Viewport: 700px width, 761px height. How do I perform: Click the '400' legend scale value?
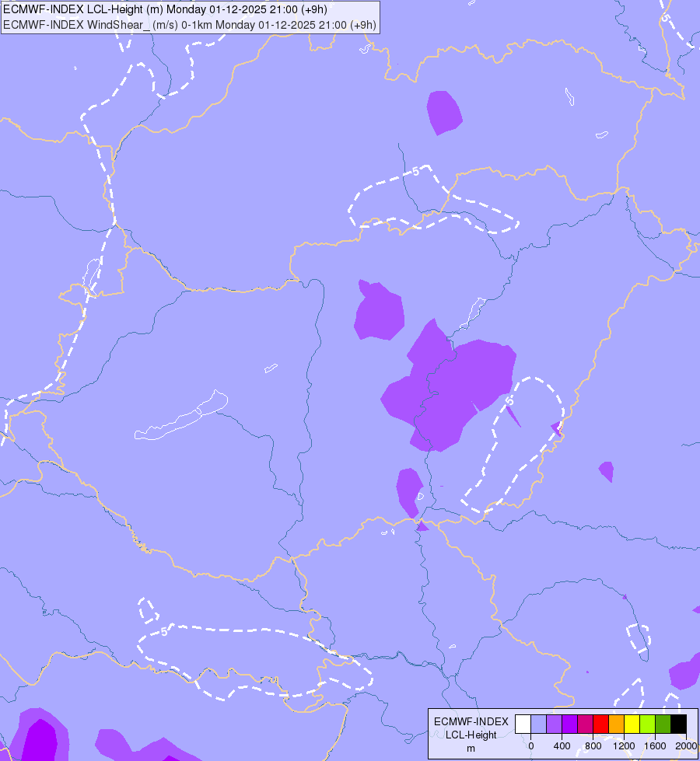click(562, 746)
